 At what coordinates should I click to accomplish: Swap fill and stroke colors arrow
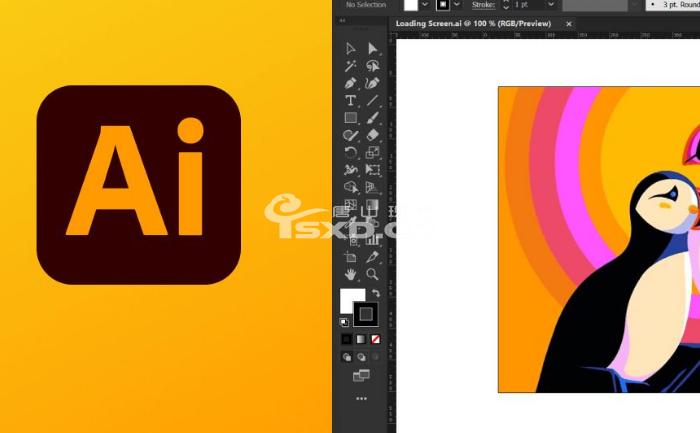(376, 293)
